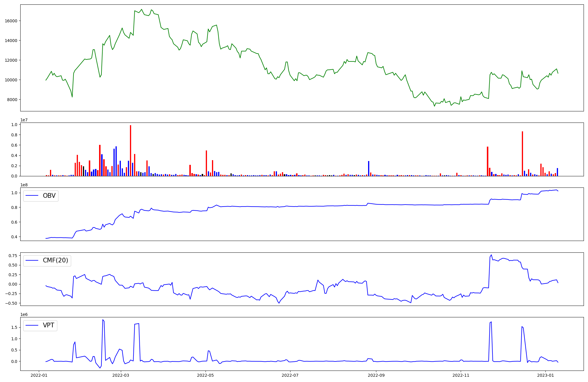The image size is (588, 382).
Task: Click the tall red volume bar in mid-December 2022
Action: (522, 153)
